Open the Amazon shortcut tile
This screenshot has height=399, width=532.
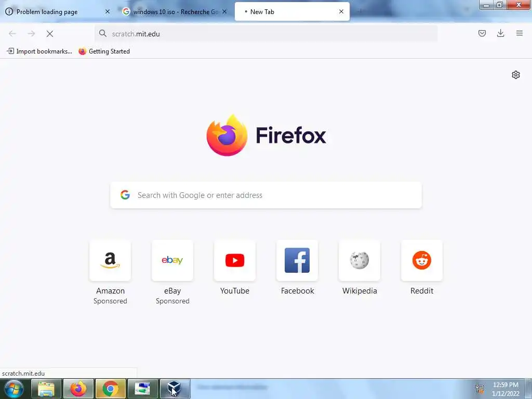(110, 261)
